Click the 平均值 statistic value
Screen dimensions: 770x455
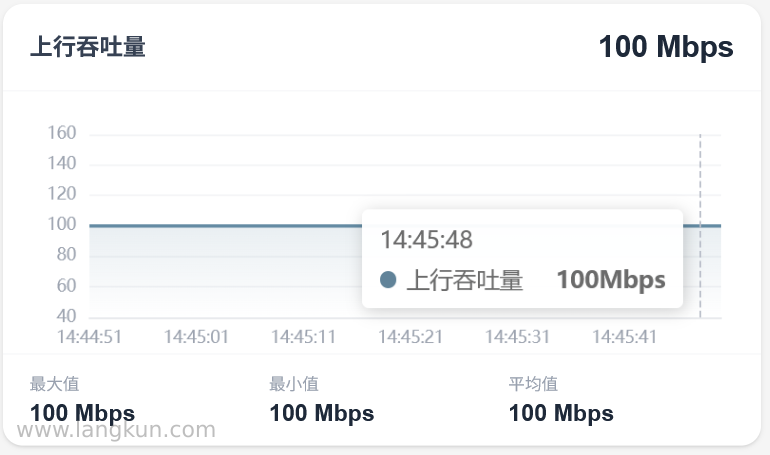coord(561,413)
